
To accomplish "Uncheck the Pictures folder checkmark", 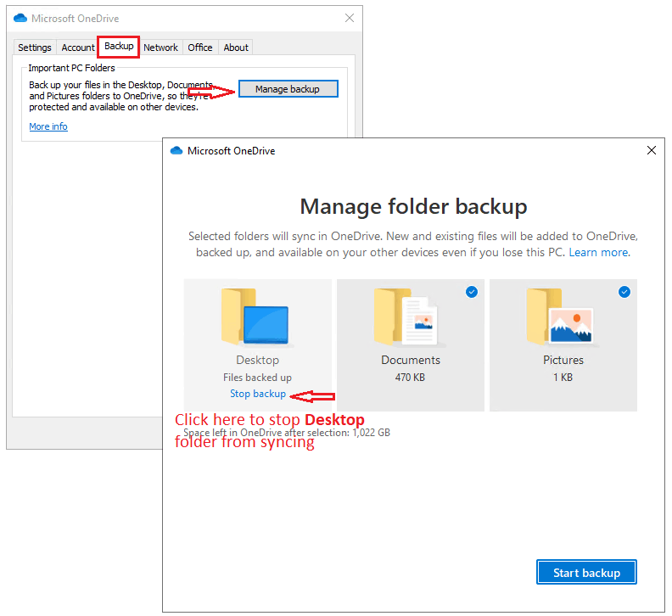I will tap(624, 292).
